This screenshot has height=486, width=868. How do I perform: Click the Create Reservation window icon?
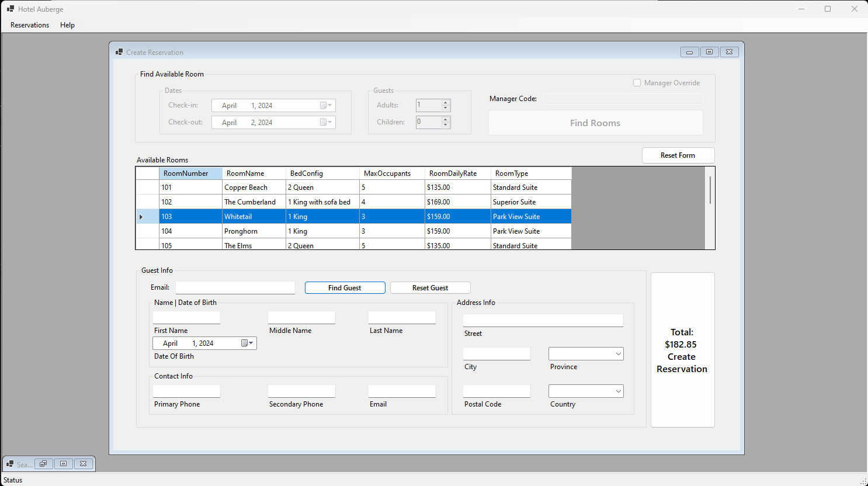[119, 52]
